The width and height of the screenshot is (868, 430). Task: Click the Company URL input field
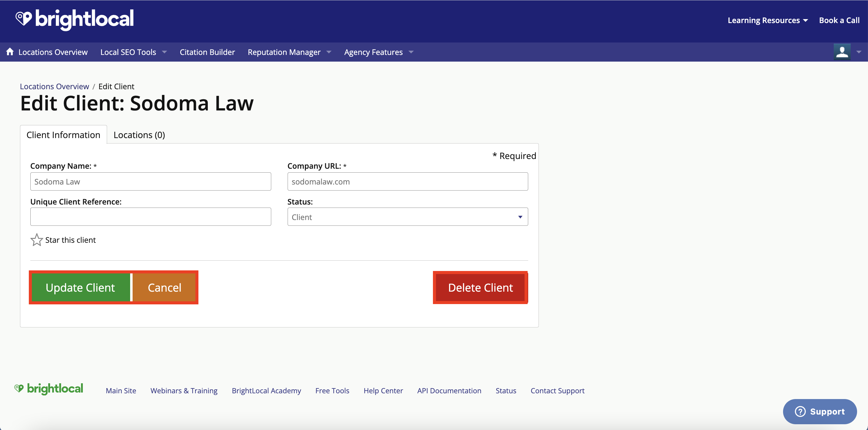coord(407,182)
